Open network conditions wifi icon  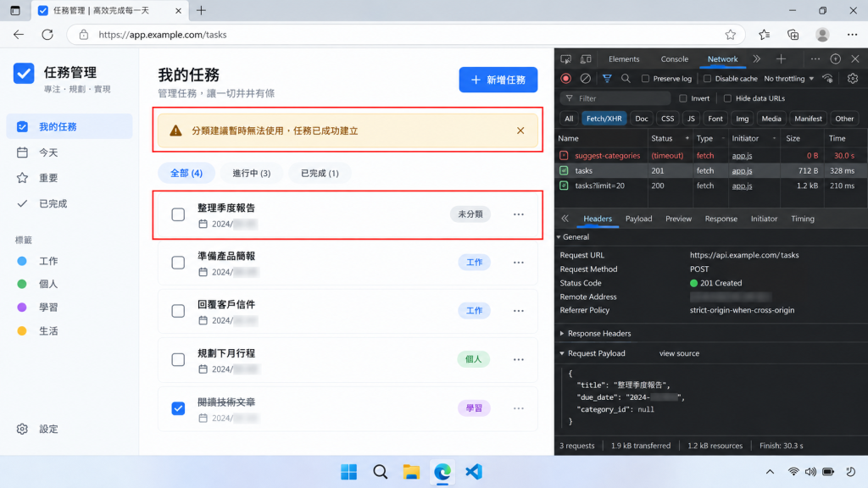click(827, 79)
